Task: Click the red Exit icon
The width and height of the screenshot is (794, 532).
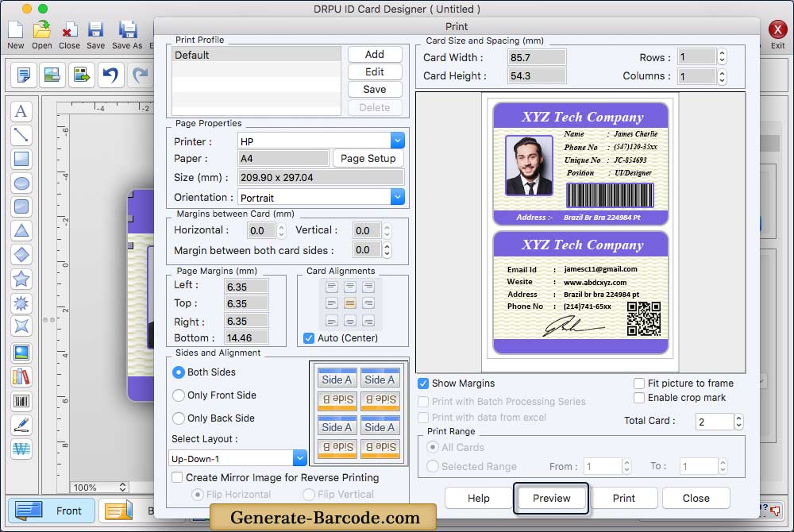Action: pyautogui.click(x=777, y=29)
